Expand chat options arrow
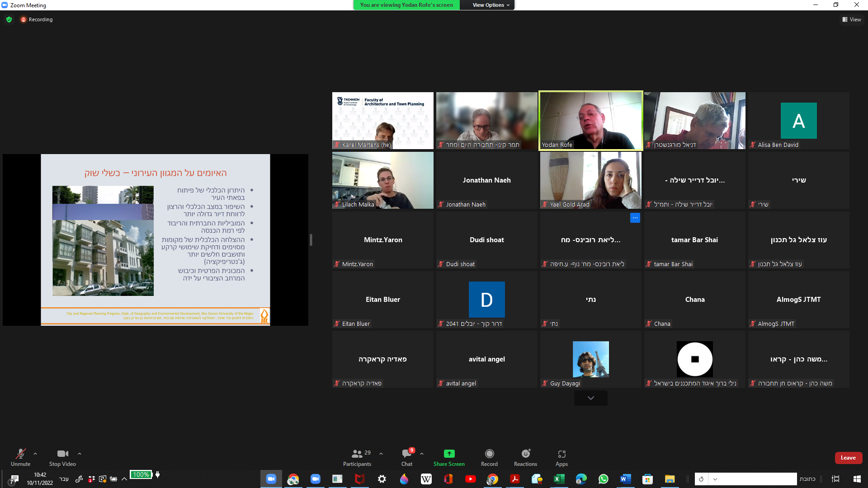Viewport: 868px width, 488px height. pos(422,454)
